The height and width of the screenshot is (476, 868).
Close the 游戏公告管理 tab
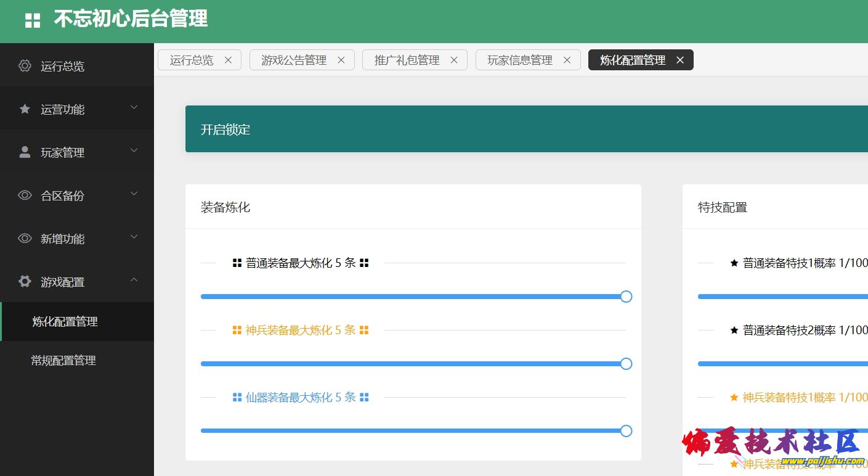pos(341,60)
